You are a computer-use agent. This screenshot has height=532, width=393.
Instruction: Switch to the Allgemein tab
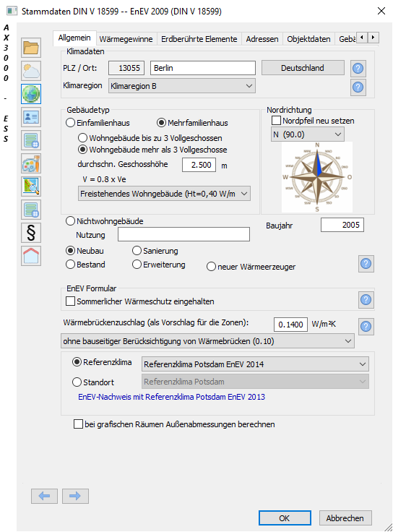74,38
